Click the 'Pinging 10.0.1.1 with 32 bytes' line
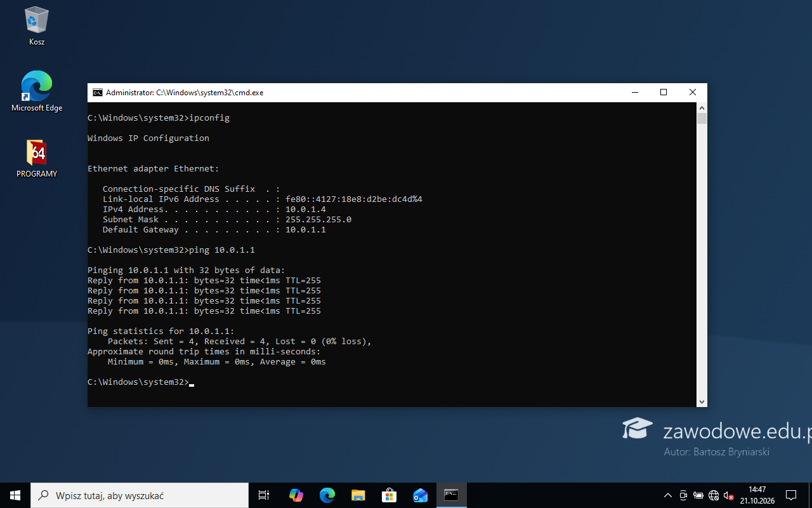Viewport: 812px width, 508px height. [x=187, y=271]
